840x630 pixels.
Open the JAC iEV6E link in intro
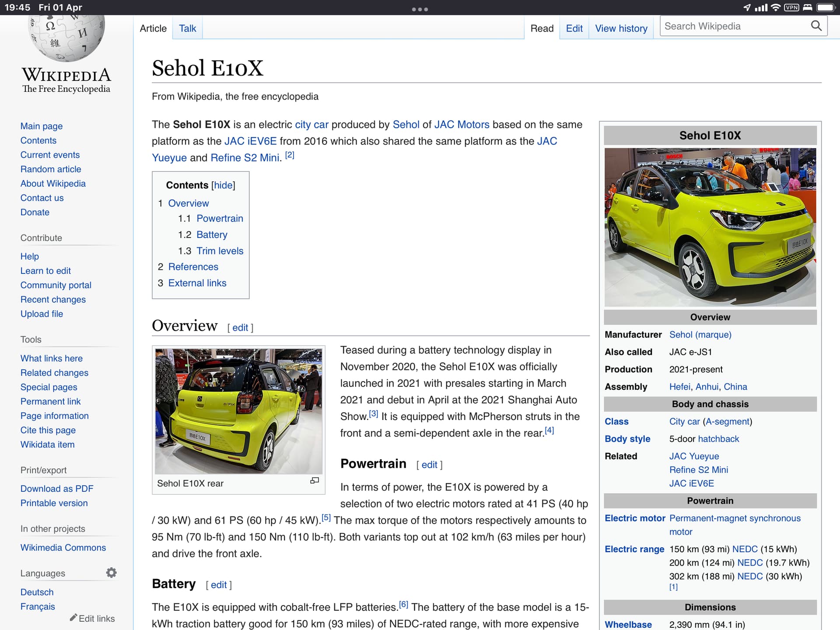[x=250, y=141]
